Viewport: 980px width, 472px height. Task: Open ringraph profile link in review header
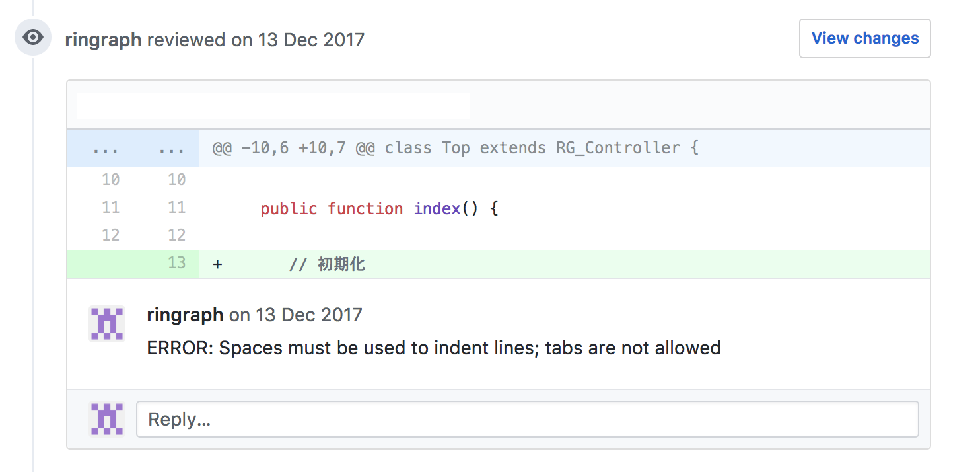point(104,40)
